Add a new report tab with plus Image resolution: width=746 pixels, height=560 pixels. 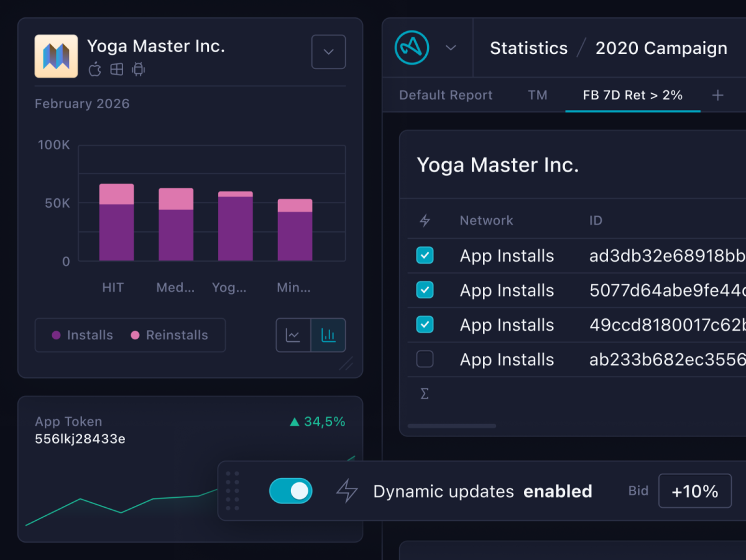point(717,95)
